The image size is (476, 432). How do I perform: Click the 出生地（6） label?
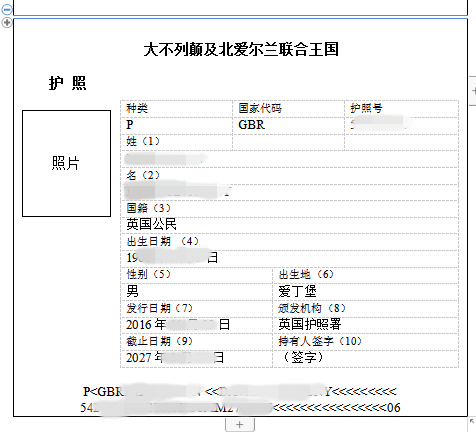click(306, 274)
